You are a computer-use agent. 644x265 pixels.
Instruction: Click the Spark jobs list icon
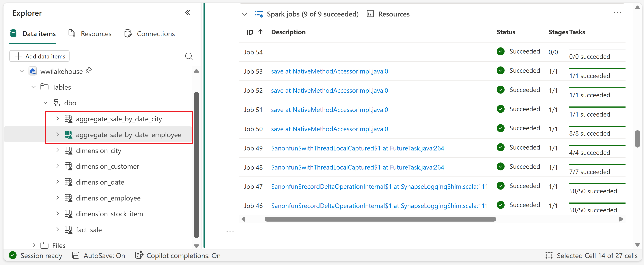[259, 14]
